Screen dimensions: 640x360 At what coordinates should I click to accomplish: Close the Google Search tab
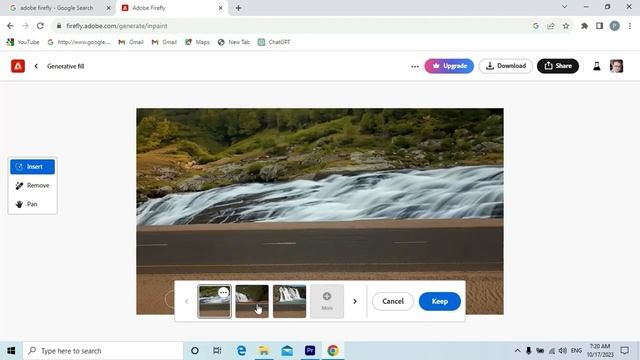[x=109, y=8]
